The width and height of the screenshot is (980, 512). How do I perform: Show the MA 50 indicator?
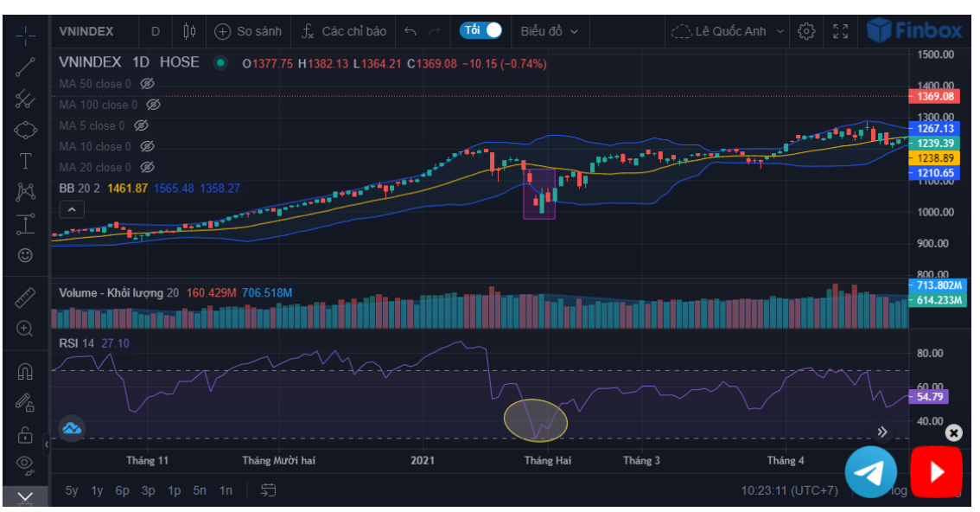pyautogui.click(x=147, y=84)
